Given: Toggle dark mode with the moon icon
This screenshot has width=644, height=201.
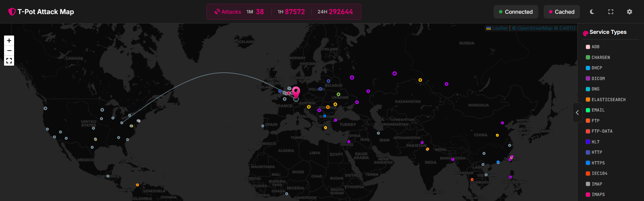Looking at the screenshot, I should coord(592,12).
